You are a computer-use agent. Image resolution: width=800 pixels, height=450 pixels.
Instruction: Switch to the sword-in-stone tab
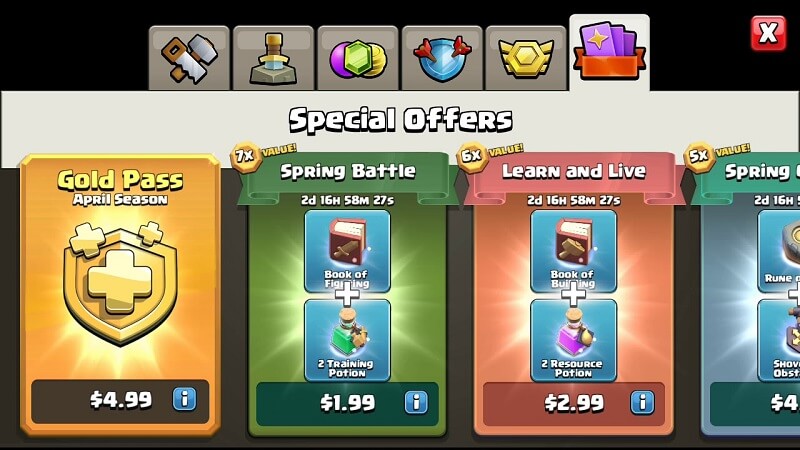click(273, 58)
